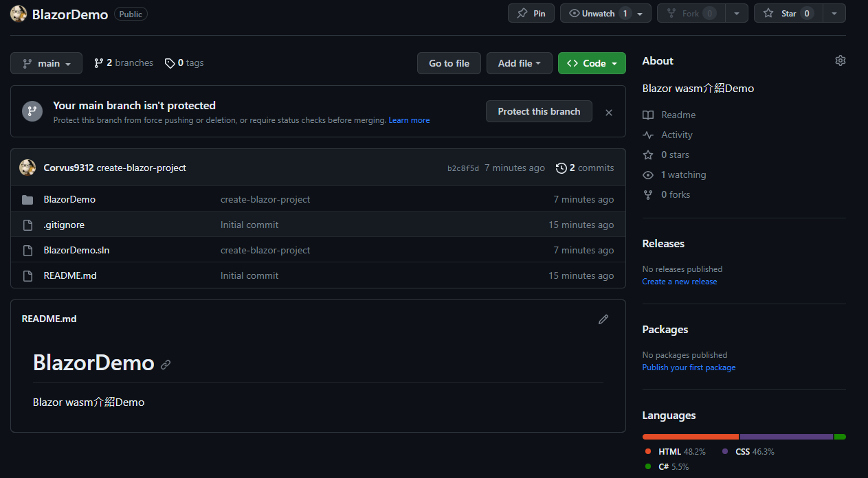This screenshot has height=478, width=868.
Task: Open the Unwatch notifications dropdown
Action: 605,13
